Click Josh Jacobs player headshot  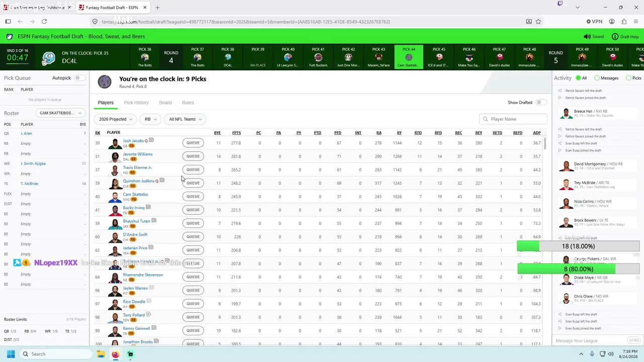pyautogui.click(x=115, y=143)
